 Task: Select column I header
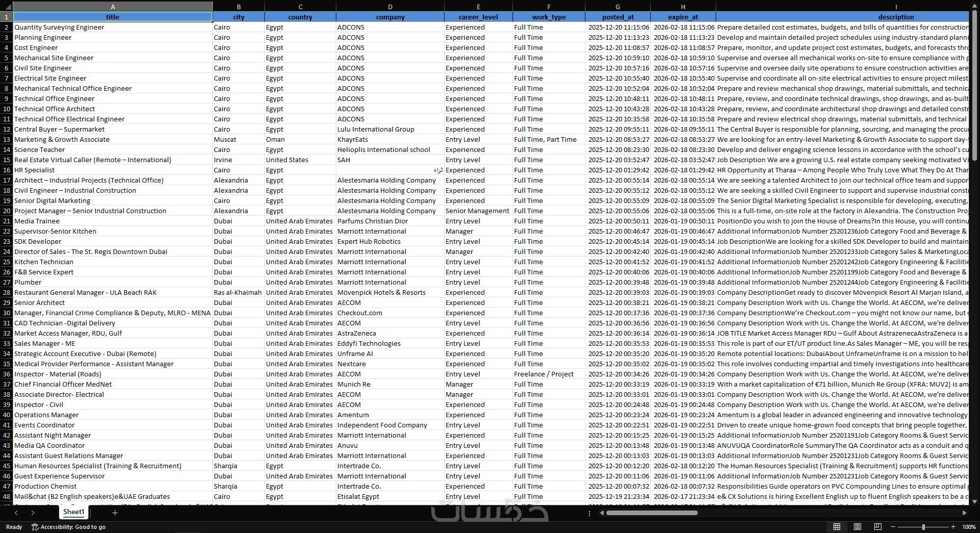tap(842, 7)
